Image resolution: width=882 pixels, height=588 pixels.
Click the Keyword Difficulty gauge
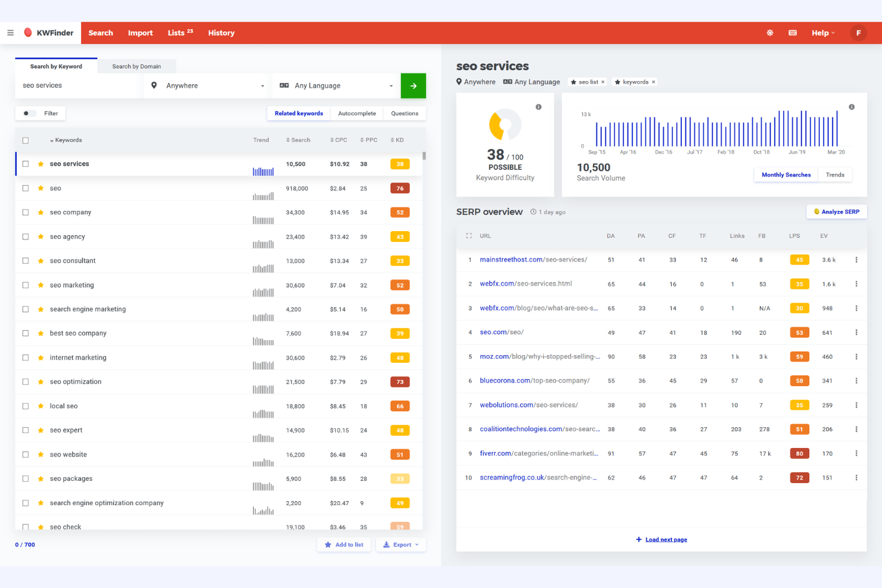tap(505, 125)
